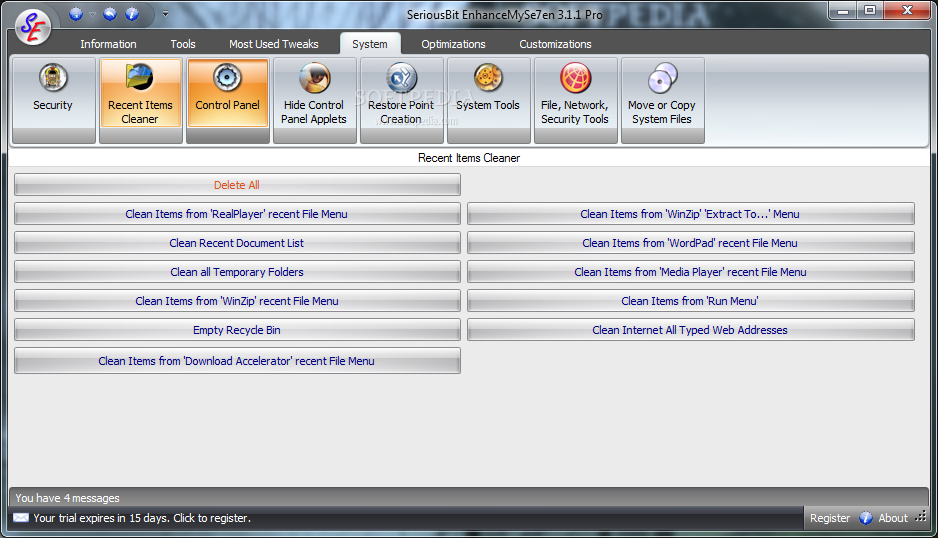
Task: Clean items from 'WinZip' 'Extract To...' Menu
Action: (x=690, y=214)
